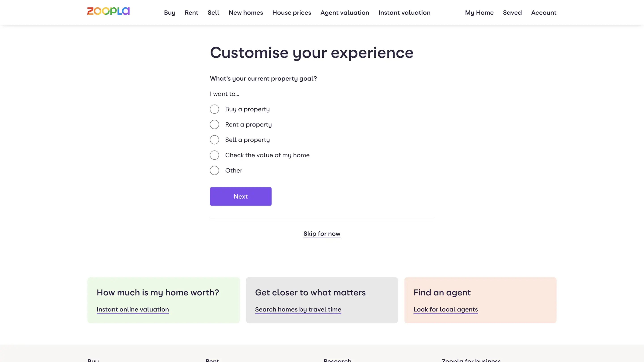Open New homes in the header
The height and width of the screenshot is (362, 644).
[246, 13]
